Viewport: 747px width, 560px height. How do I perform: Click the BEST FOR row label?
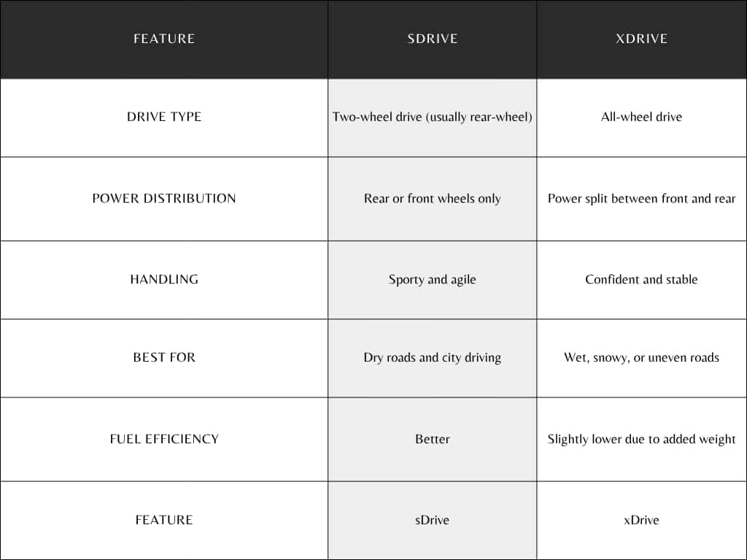pyautogui.click(x=164, y=357)
